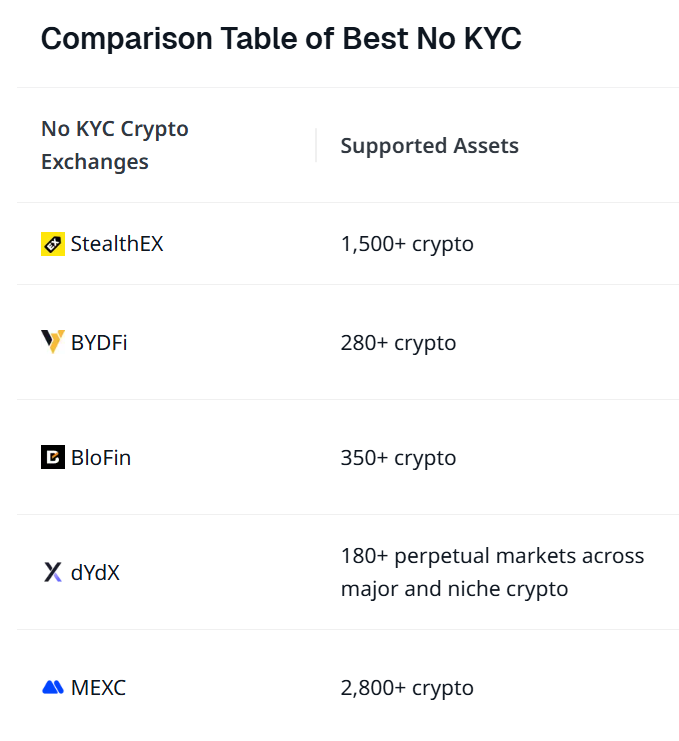
Task: Click the MEXC blue logo icon
Action: tap(53, 688)
